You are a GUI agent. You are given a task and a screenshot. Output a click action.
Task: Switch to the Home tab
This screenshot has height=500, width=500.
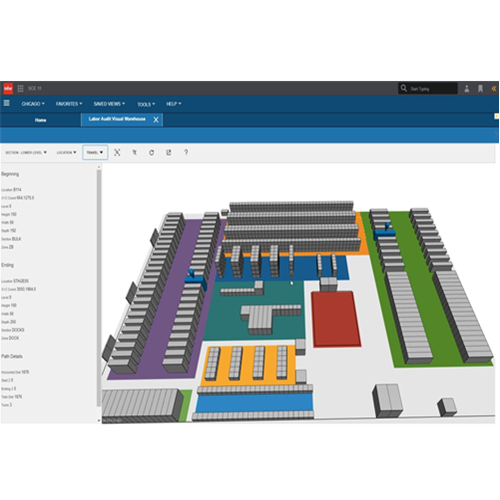[40, 120]
